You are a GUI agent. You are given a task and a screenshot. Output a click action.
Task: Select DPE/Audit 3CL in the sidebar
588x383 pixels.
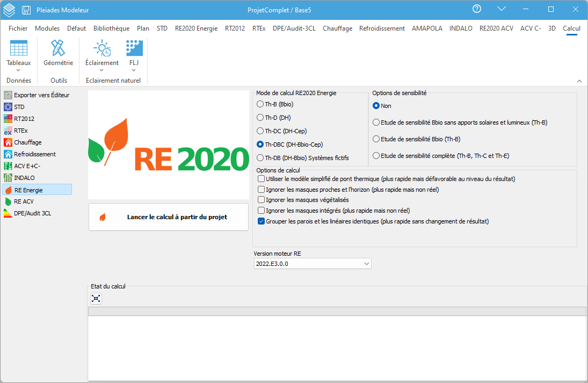click(x=27, y=213)
